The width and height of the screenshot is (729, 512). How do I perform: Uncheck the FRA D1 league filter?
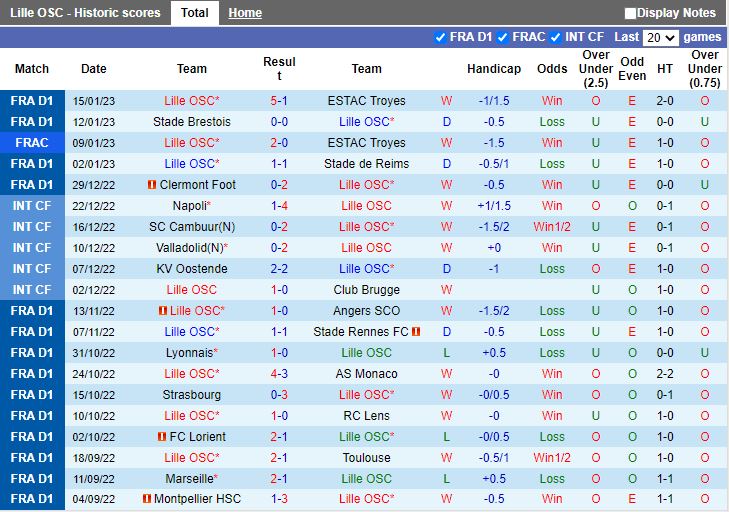tap(440, 37)
